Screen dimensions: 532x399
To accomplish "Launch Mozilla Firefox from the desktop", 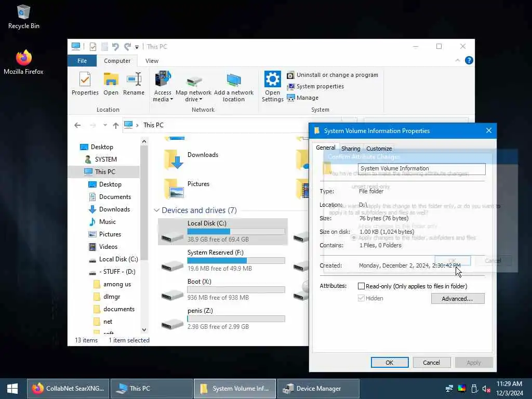I will (23, 62).
